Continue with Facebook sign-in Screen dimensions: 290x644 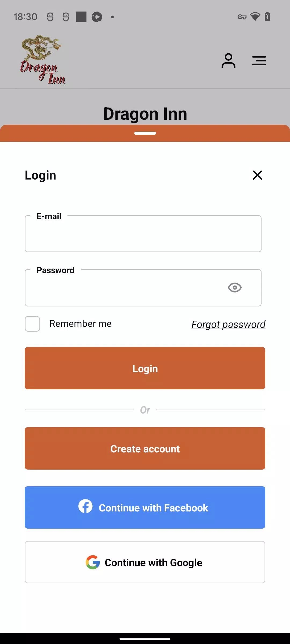click(x=145, y=507)
